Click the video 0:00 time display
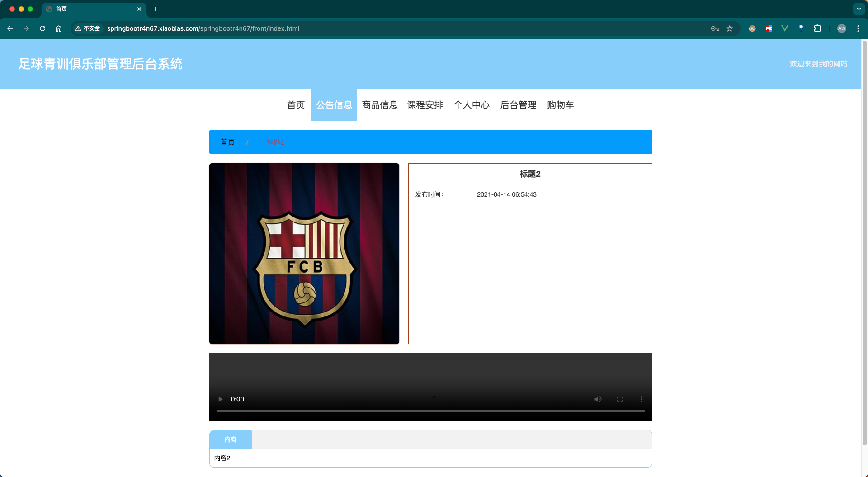868x477 pixels. tap(237, 399)
